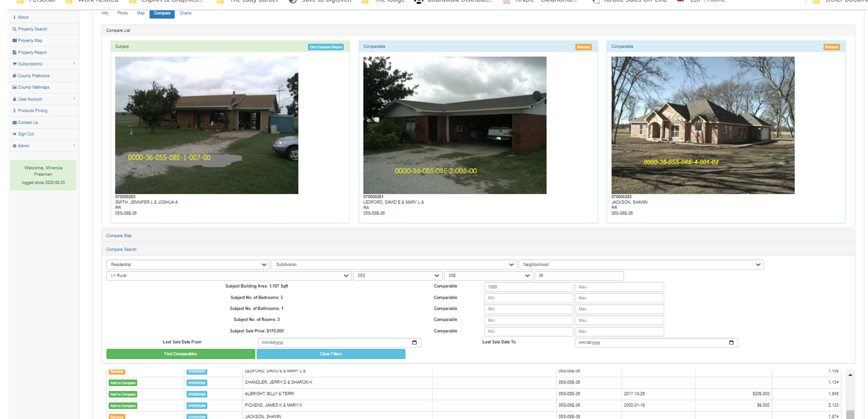Click bedrooms Max comparable field
868x419 pixels.
pos(620,298)
